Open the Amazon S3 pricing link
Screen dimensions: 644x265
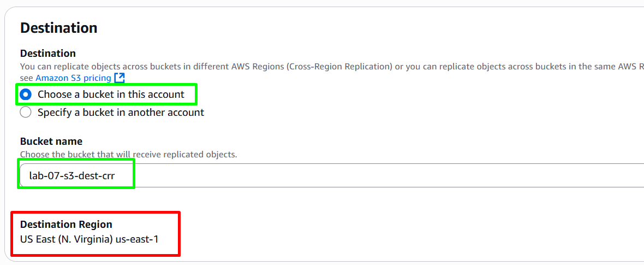click(73, 78)
